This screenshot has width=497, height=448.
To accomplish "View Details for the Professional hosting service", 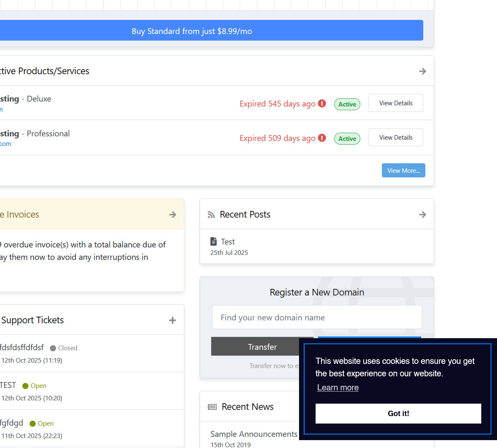I will coord(396,138).
